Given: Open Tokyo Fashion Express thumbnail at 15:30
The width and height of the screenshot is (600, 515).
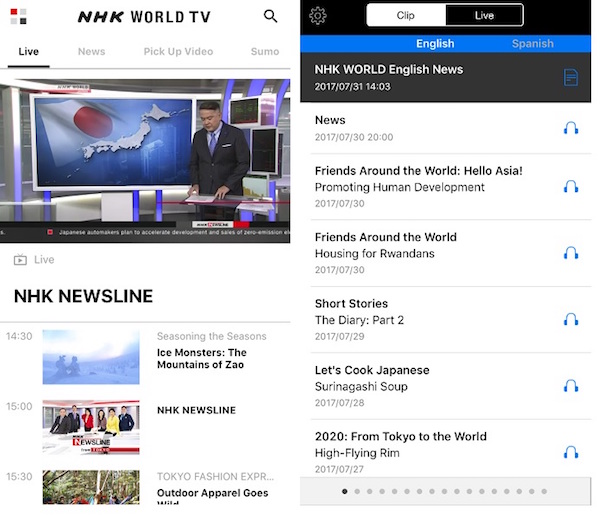Looking at the screenshot, I should (91, 487).
